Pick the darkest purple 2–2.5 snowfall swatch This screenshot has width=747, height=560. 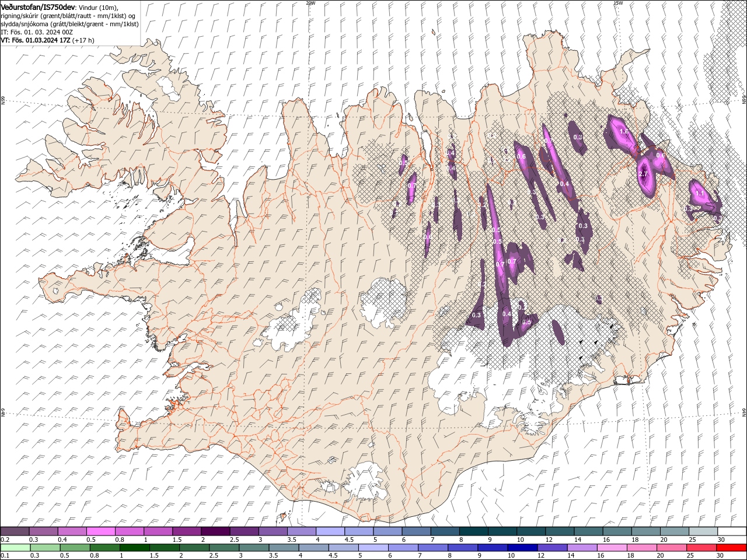pos(215,531)
